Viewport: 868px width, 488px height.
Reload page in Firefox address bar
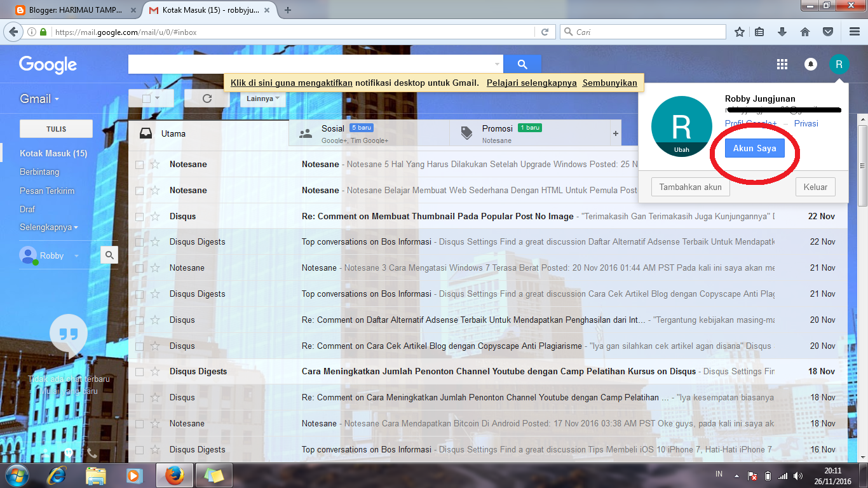tap(545, 32)
